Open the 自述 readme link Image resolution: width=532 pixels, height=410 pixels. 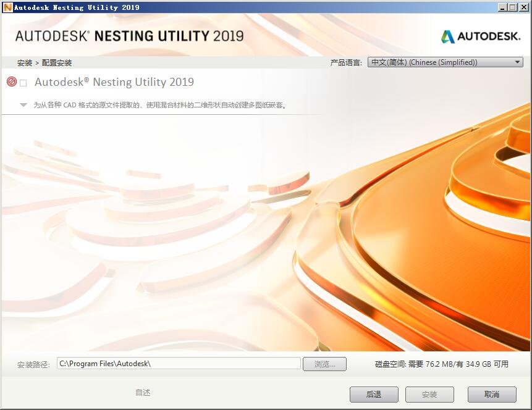click(143, 392)
